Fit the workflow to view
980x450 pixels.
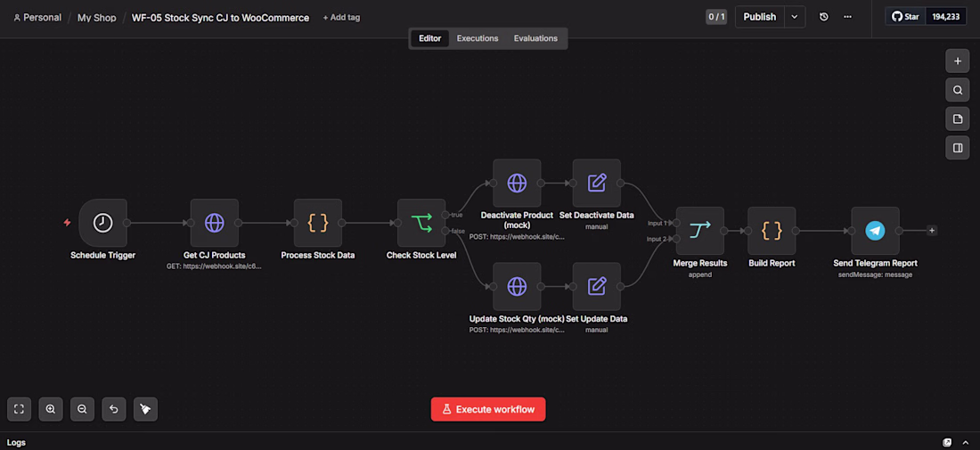pyautogui.click(x=19, y=409)
